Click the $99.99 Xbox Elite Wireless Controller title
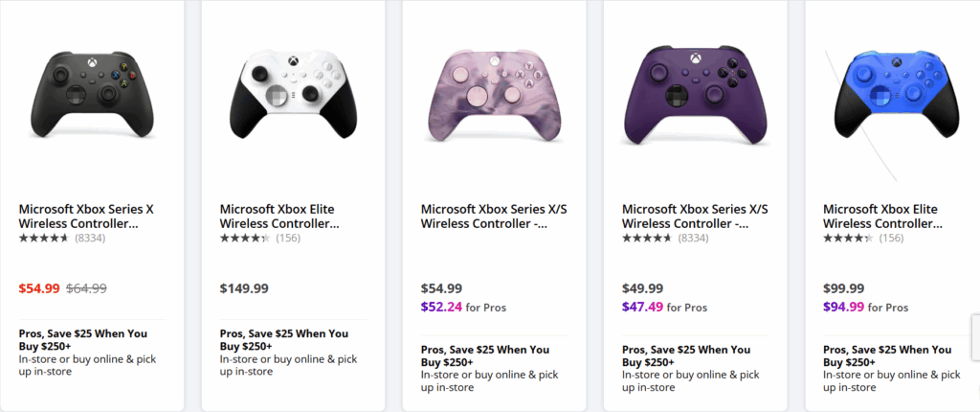Image resolution: width=980 pixels, height=412 pixels. click(881, 216)
